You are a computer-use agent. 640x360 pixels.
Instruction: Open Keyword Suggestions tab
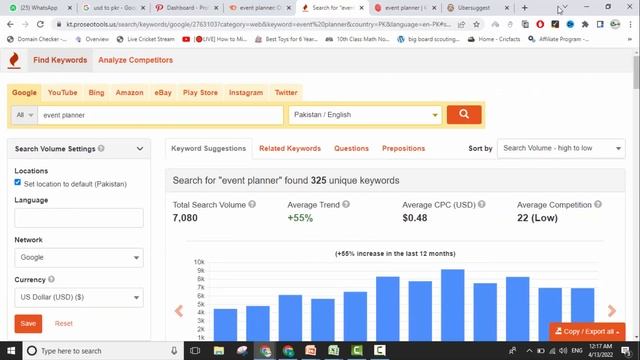(209, 149)
